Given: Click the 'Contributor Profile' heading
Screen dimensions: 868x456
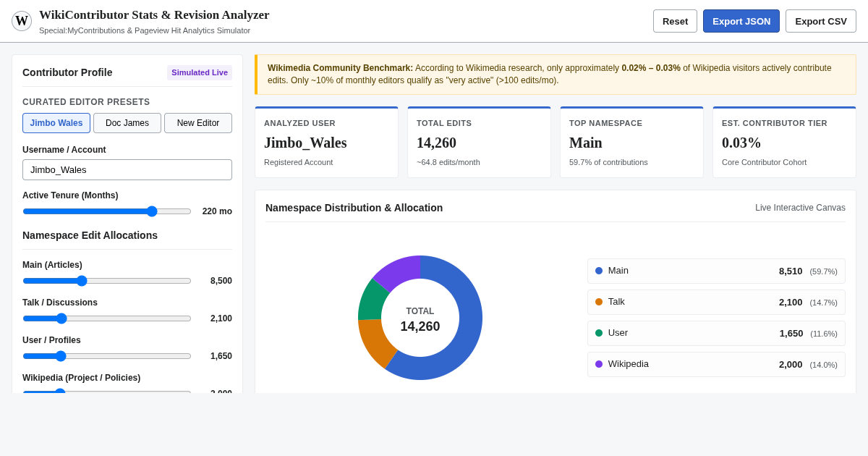Looking at the screenshot, I should pos(67,72).
